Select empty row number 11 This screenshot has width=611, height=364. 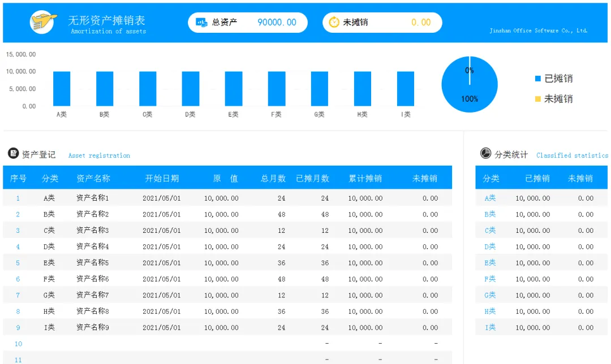point(18,359)
